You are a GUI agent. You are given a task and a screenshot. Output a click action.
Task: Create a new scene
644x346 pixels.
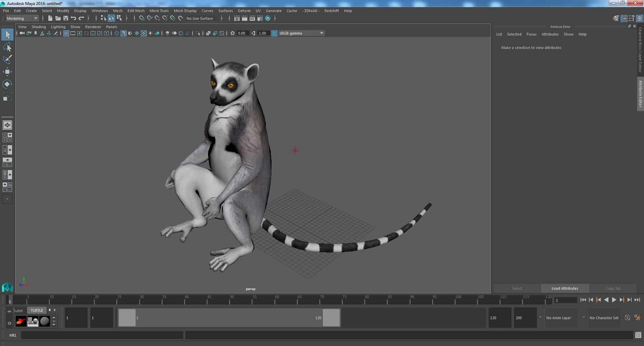click(50, 18)
